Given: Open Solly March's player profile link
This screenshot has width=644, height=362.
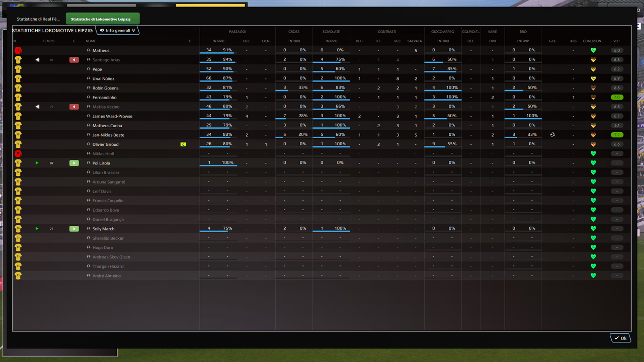Looking at the screenshot, I should click(x=104, y=229).
